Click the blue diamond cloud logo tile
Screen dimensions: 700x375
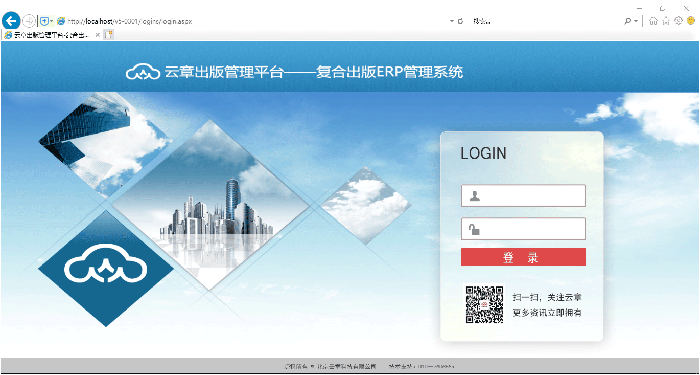pyautogui.click(x=106, y=269)
